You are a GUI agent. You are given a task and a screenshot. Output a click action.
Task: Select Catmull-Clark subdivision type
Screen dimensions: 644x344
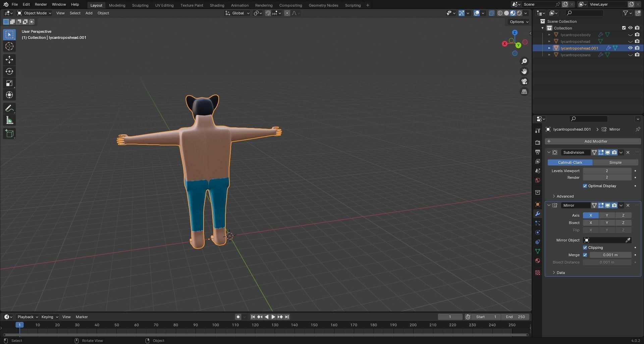pyautogui.click(x=570, y=162)
